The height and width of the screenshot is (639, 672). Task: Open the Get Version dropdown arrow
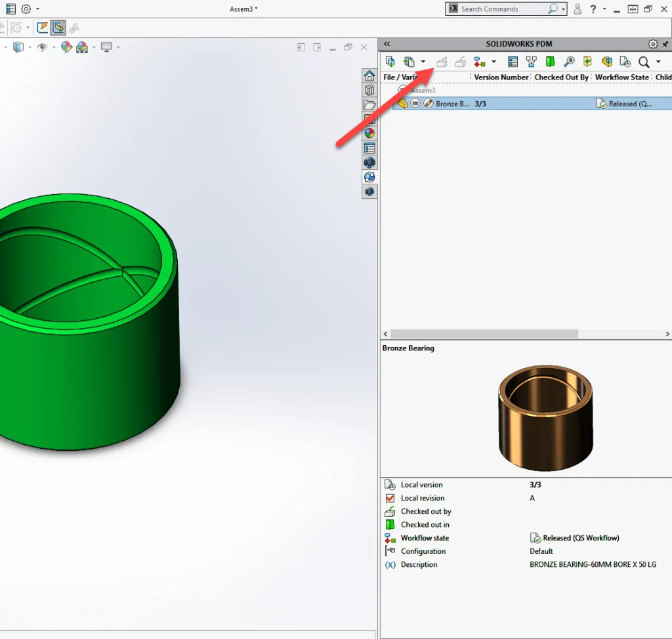[x=423, y=61]
